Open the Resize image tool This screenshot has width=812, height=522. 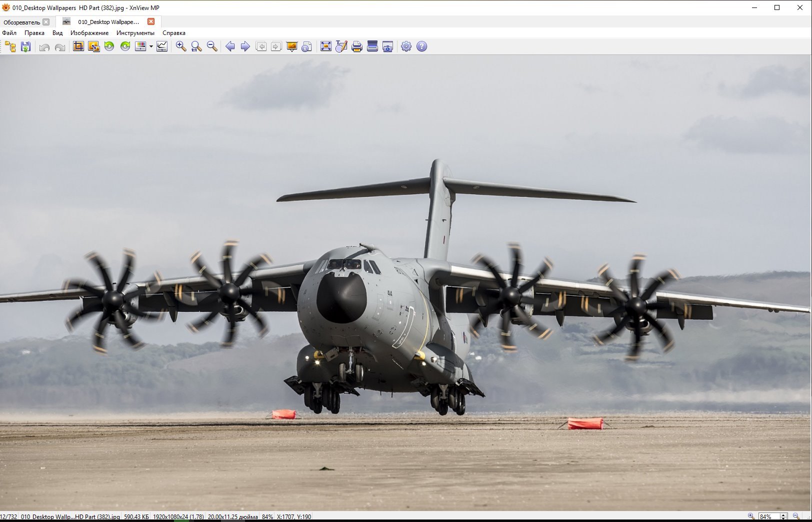(x=93, y=46)
